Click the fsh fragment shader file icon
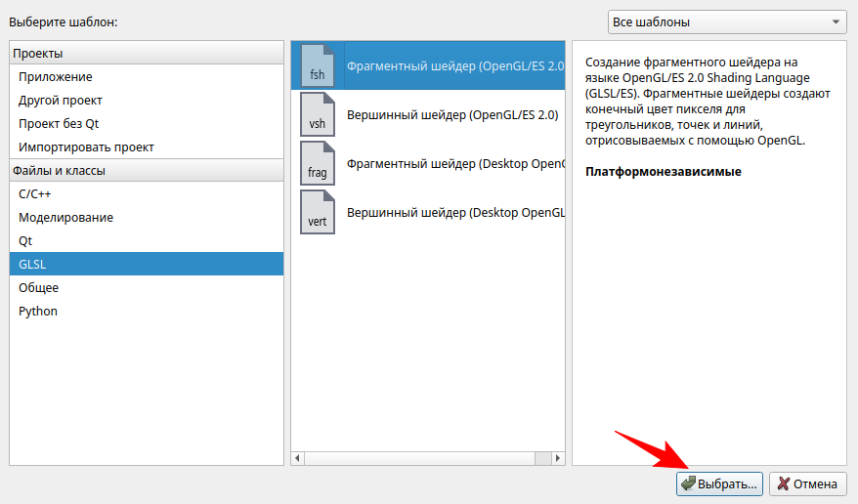 pos(317,65)
